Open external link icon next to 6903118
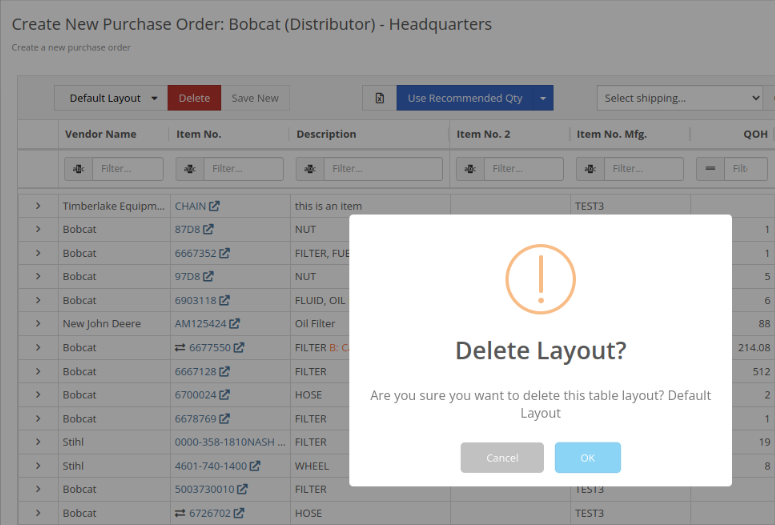This screenshot has height=525, width=775. (224, 300)
